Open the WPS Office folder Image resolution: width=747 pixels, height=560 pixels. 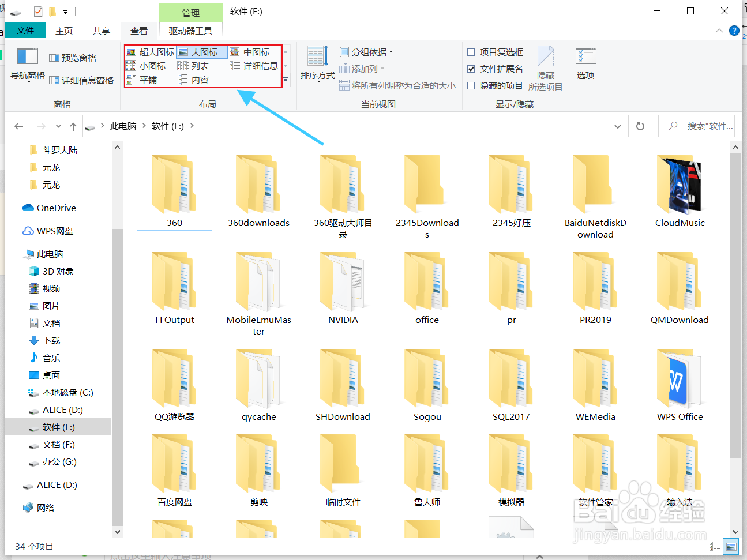pos(679,381)
